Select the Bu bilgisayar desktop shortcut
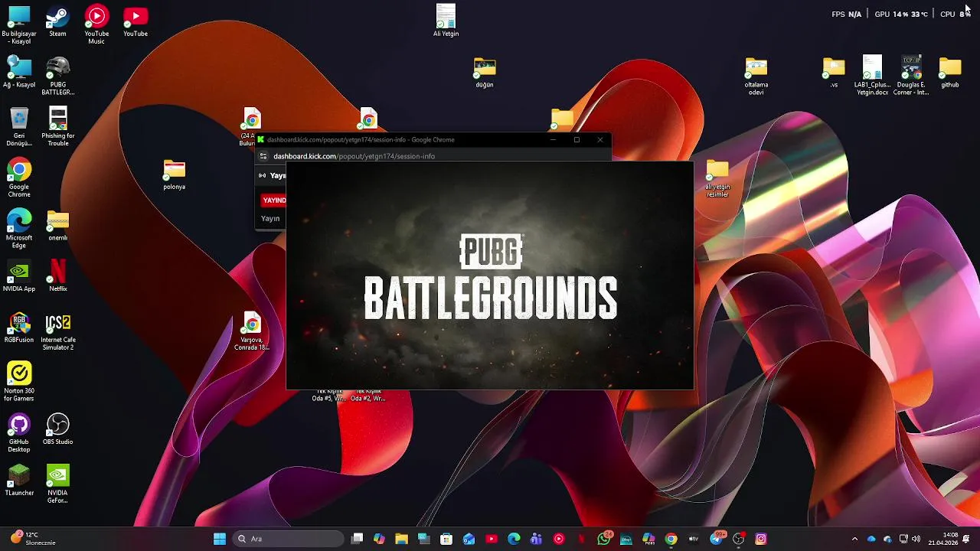The height and width of the screenshot is (551, 980). coord(19,24)
